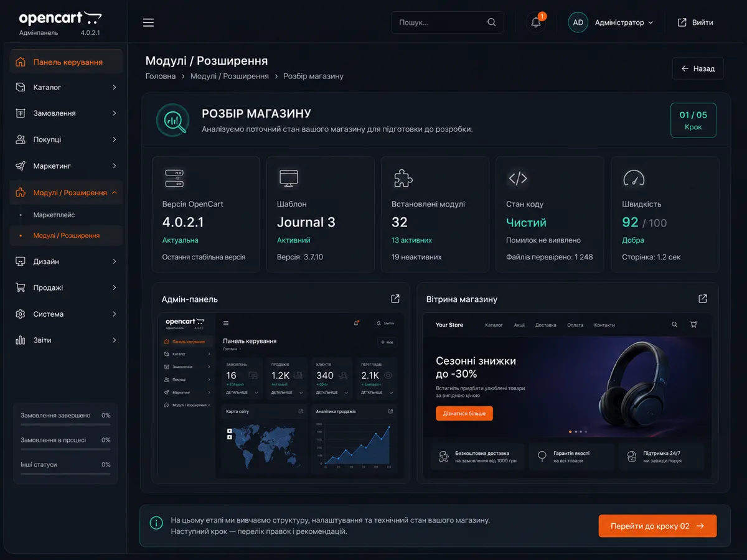The image size is (747, 560).
Task: Expand the Маркетинг menu chevron
Action: (x=115, y=166)
